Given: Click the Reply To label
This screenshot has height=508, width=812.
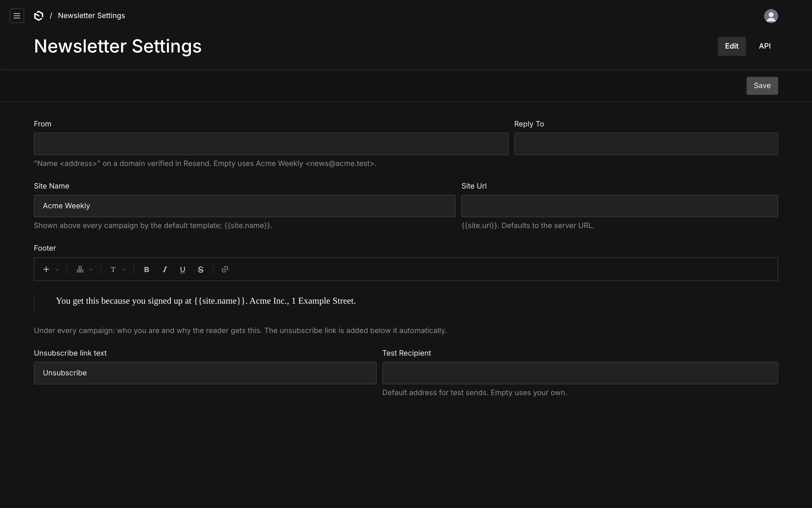Looking at the screenshot, I should 529,124.
